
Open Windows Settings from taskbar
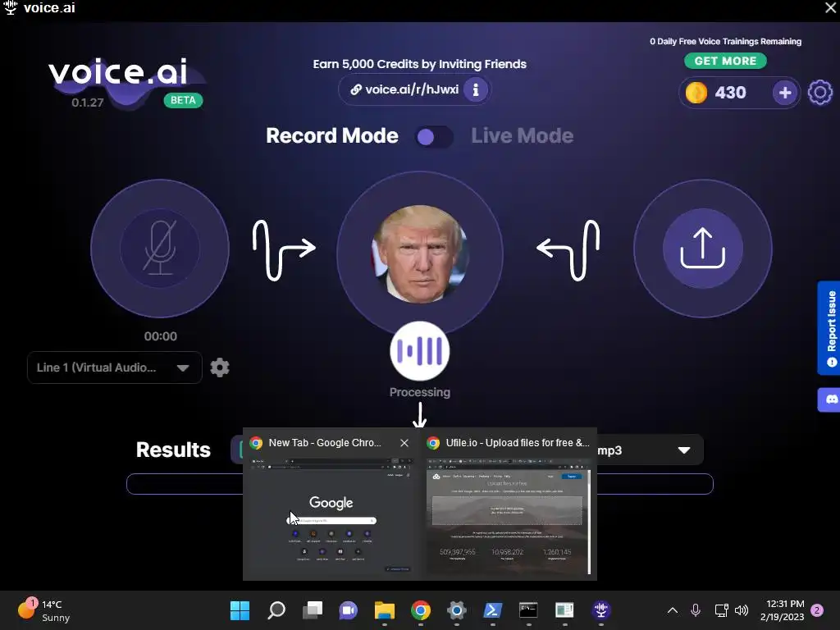[x=456, y=610]
